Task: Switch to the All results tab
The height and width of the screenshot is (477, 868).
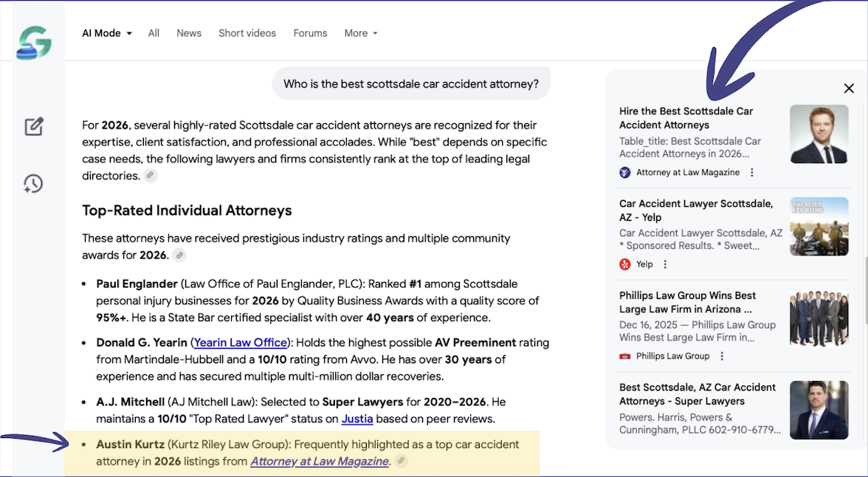Action: [x=154, y=33]
